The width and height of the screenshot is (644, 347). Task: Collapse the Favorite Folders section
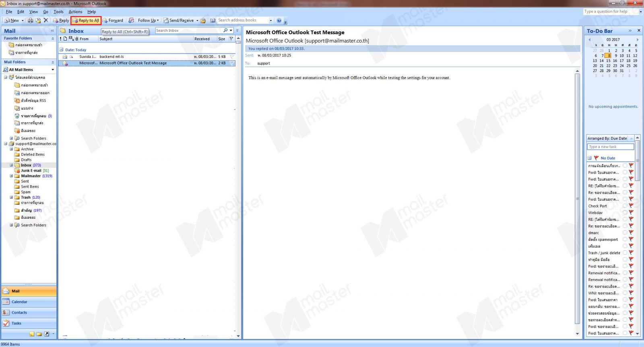(x=53, y=38)
